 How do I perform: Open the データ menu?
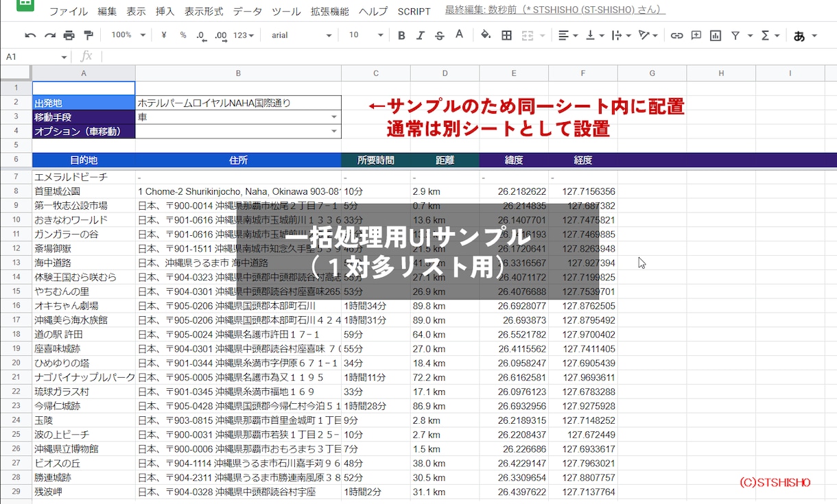click(248, 11)
